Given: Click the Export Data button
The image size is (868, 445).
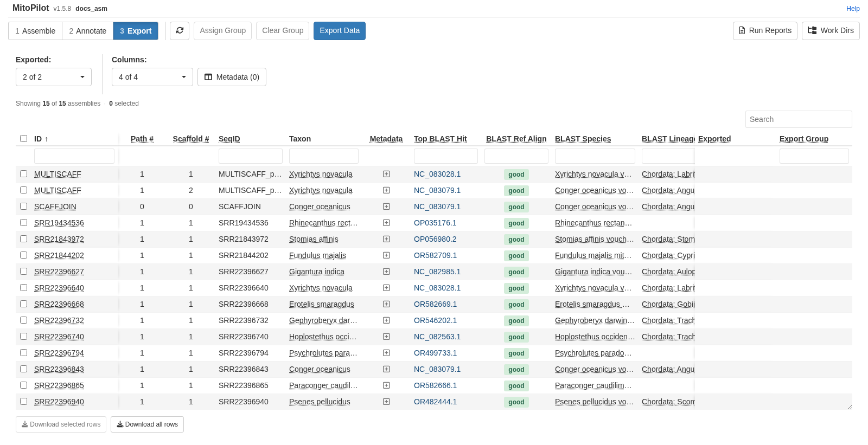Looking at the screenshot, I should click(340, 31).
